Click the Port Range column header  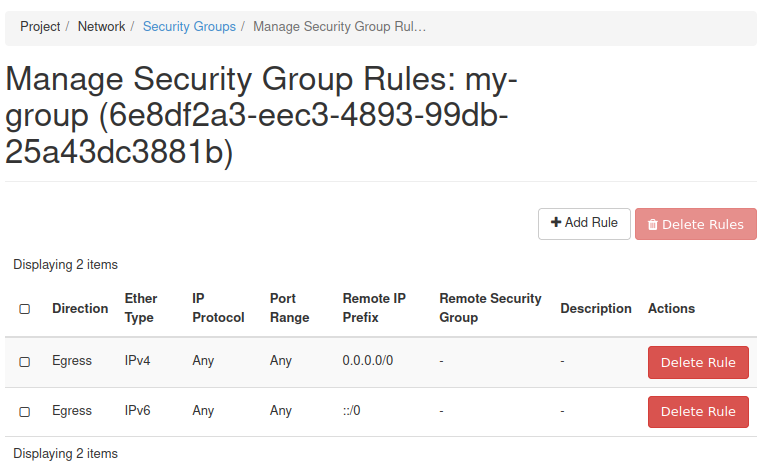click(x=289, y=308)
